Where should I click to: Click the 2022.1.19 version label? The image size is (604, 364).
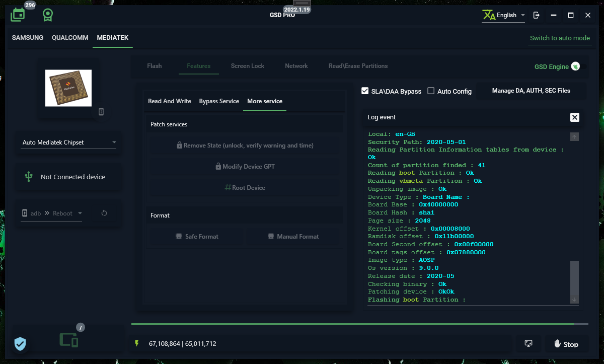tap(296, 9)
